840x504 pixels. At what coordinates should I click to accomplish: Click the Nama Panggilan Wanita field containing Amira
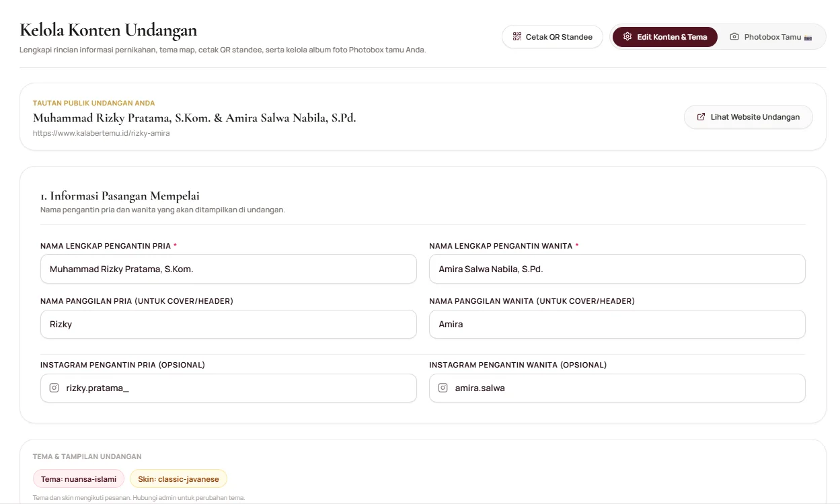point(617,324)
